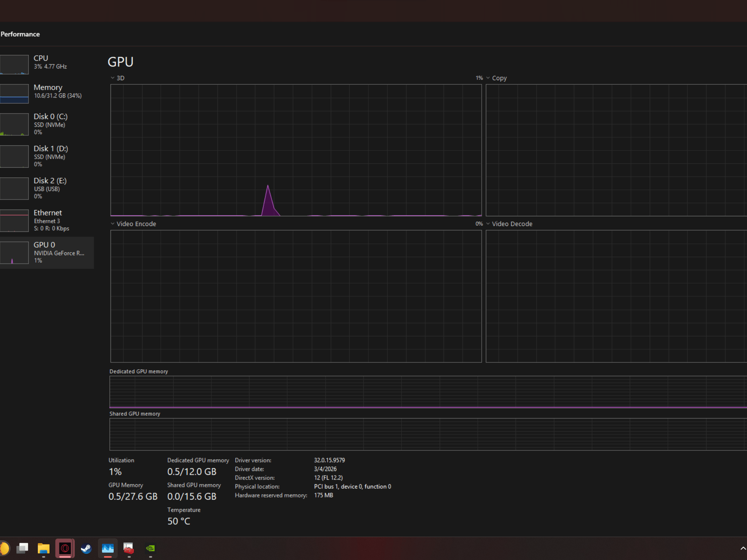Click the CPU mini graph thumbnail

tap(14, 64)
